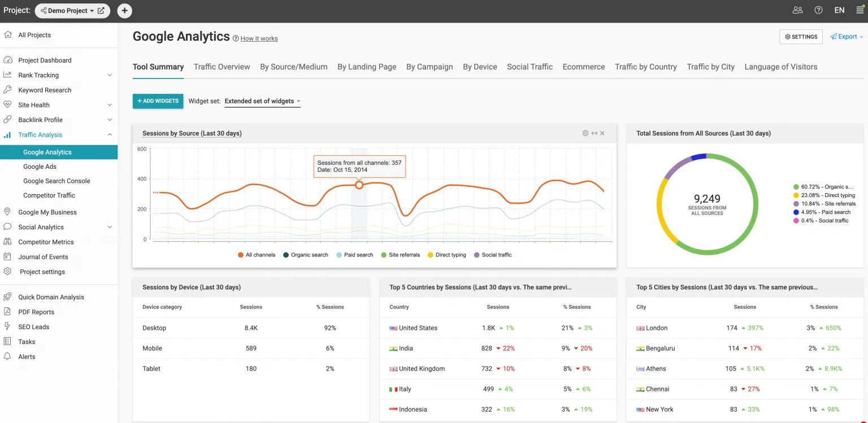Screen dimensions: 868x423
Task: Click the Backlink Profile link icon
Action: (x=8, y=120)
